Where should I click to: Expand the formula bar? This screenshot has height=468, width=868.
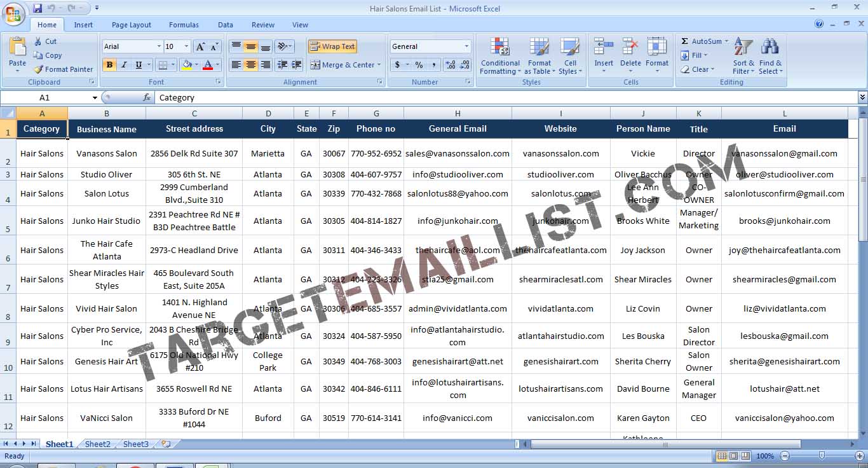(x=862, y=97)
